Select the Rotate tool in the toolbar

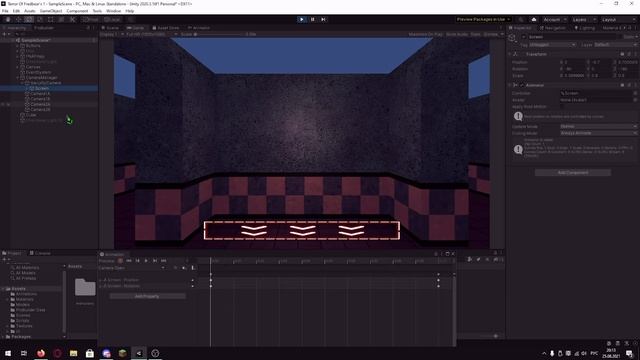pos(29,19)
